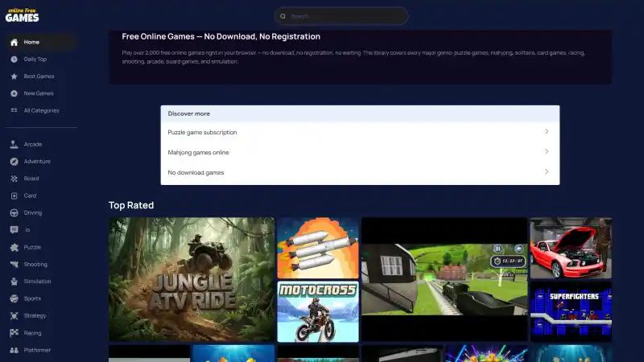Click the Board label in sidebar
644x362 pixels.
(x=31, y=179)
